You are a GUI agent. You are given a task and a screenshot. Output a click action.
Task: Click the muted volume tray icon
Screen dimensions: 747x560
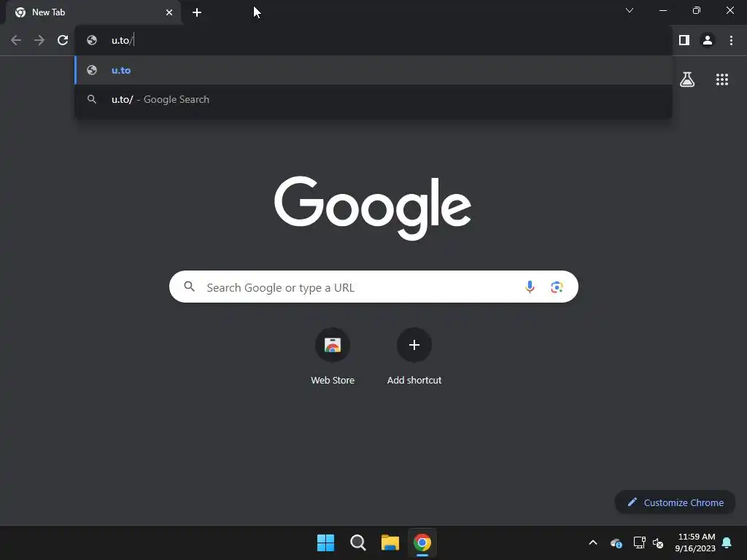tap(658, 542)
